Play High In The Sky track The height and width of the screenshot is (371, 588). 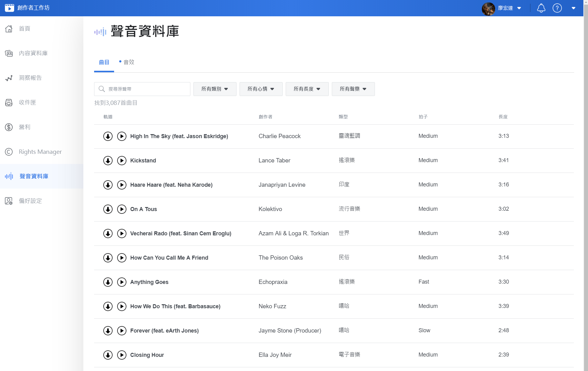(x=122, y=136)
